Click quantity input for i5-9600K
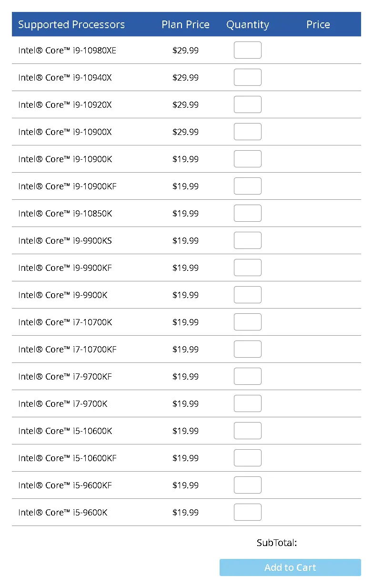This screenshot has height=588, width=373. click(248, 512)
